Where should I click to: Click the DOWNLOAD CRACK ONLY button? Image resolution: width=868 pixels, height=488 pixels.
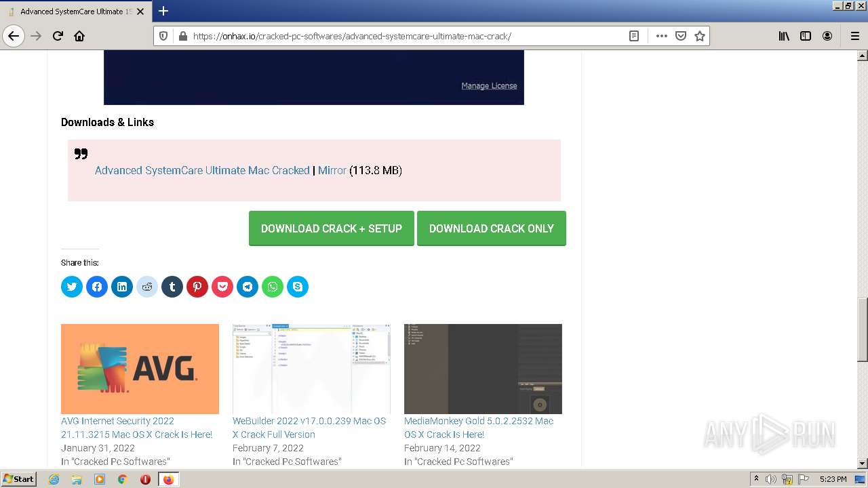click(x=492, y=228)
